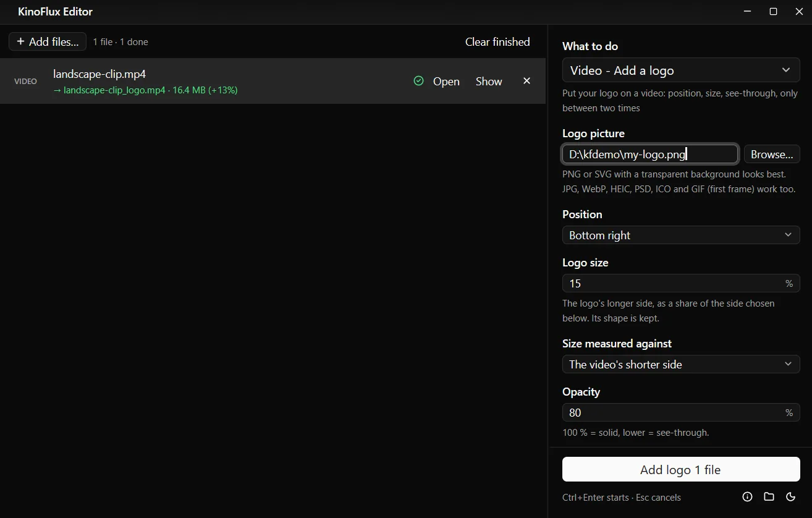Image resolution: width=812 pixels, height=518 pixels.
Task: Click Clear finished
Action: (x=497, y=41)
